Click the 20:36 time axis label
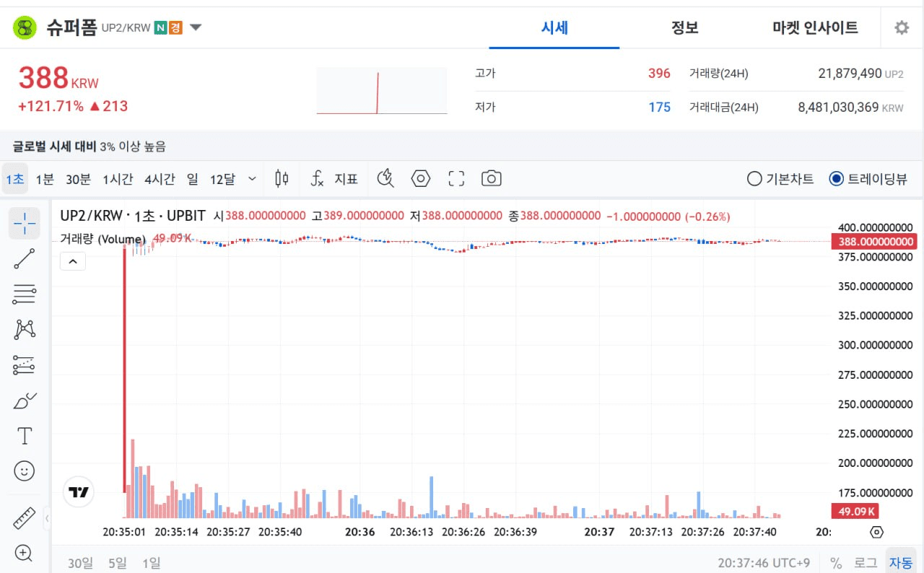This screenshot has height=573, width=924. [x=359, y=532]
